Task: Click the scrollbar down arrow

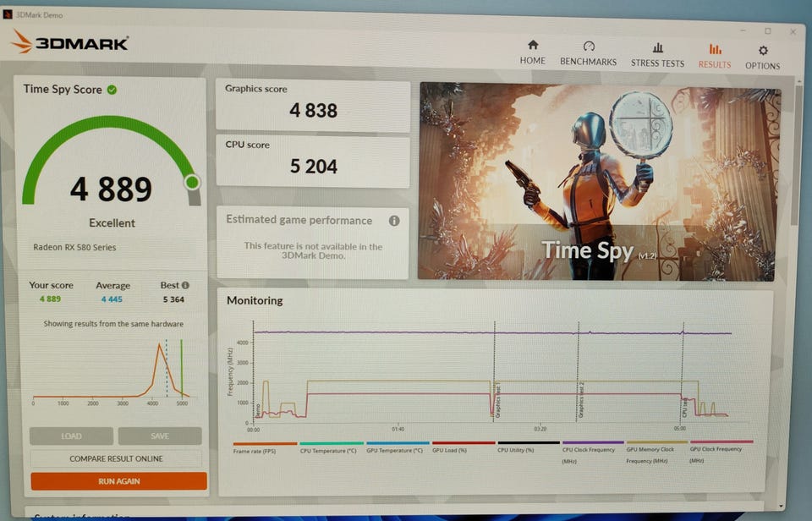Action: point(782,506)
